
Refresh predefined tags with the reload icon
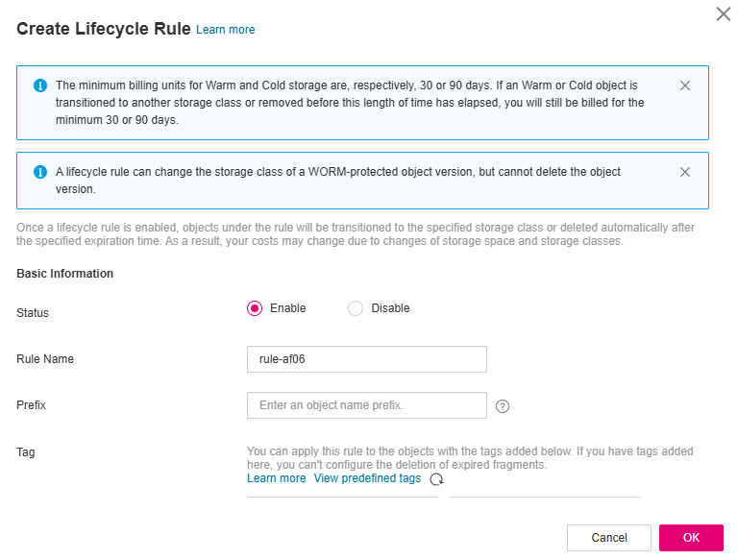point(437,479)
